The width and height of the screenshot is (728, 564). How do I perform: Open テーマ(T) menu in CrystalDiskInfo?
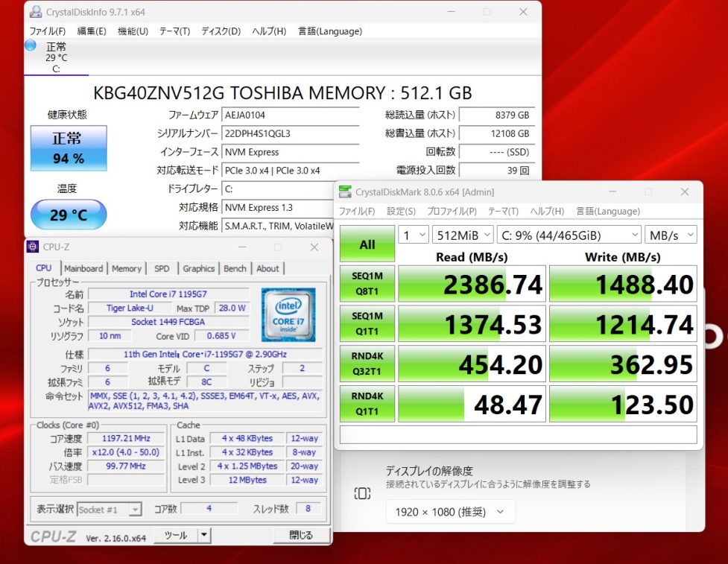[x=174, y=31]
